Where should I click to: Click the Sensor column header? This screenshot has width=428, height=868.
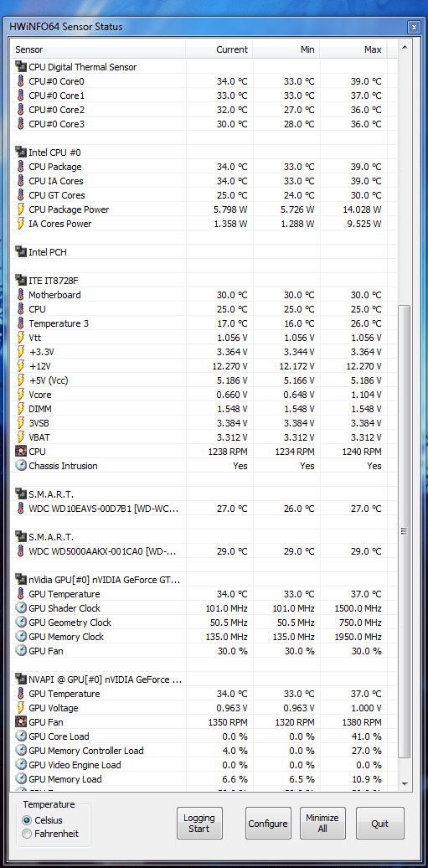(x=99, y=49)
